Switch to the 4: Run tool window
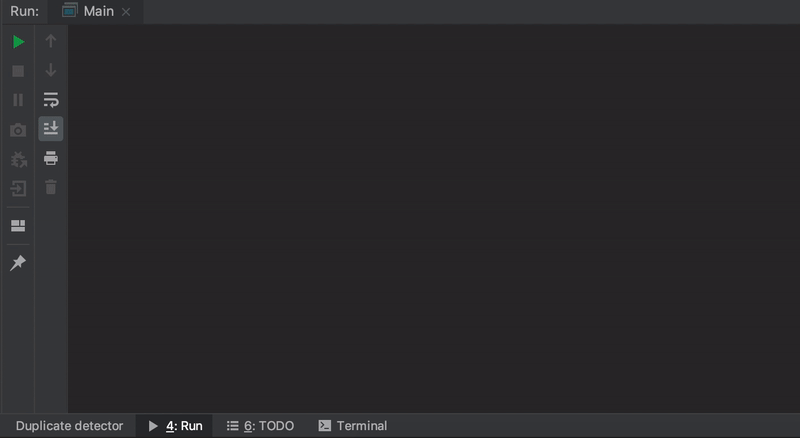Image resolution: width=800 pixels, height=438 pixels. click(x=175, y=426)
